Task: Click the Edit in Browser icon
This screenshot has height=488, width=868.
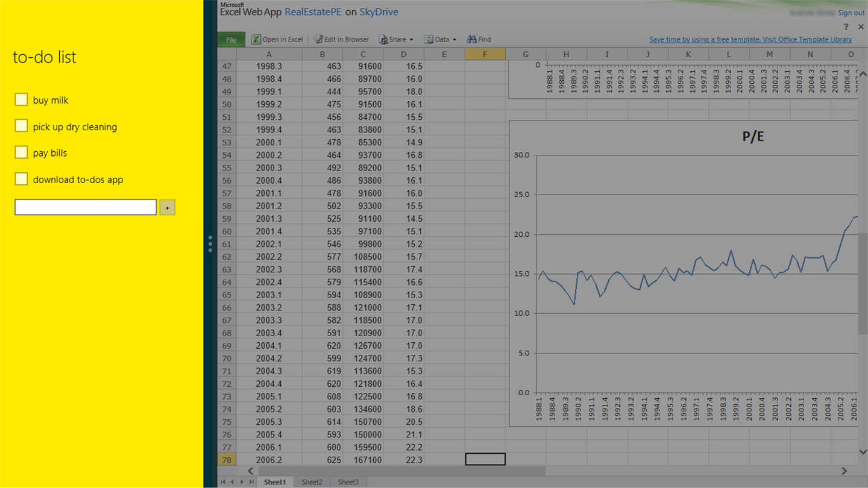Action: tap(318, 39)
